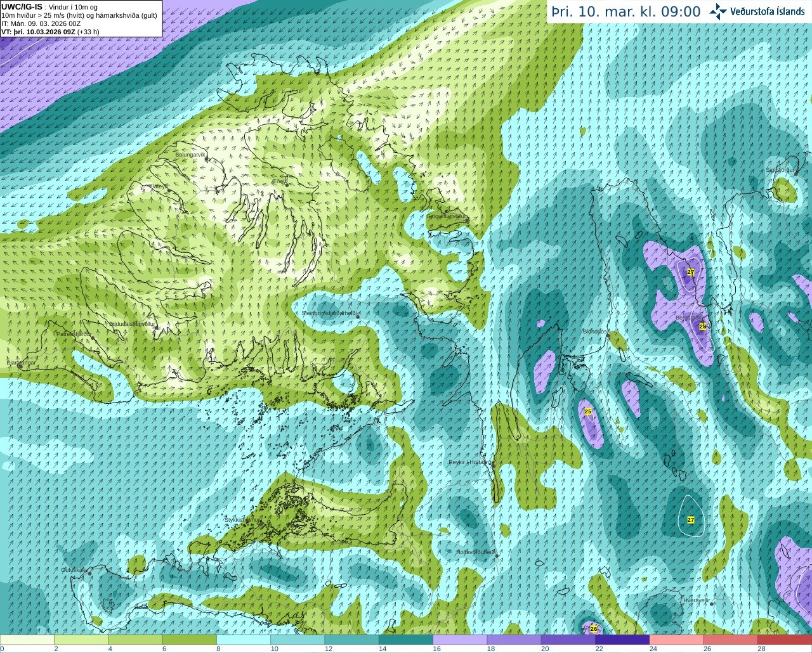812x653 pixels.
Task: Click the Hveravellir station label
Action: click(x=697, y=600)
